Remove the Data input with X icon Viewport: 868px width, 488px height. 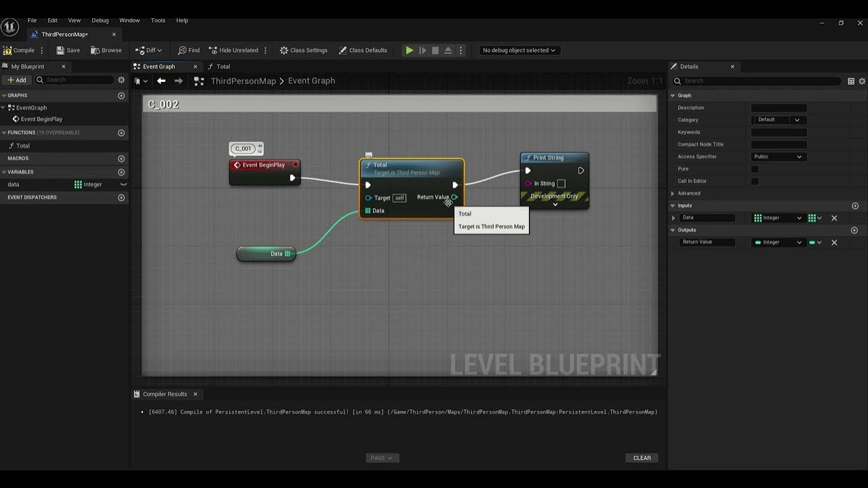tap(834, 218)
